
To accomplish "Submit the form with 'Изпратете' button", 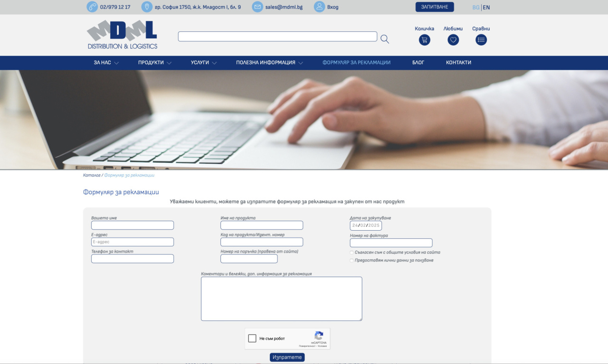I will [287, 357].
